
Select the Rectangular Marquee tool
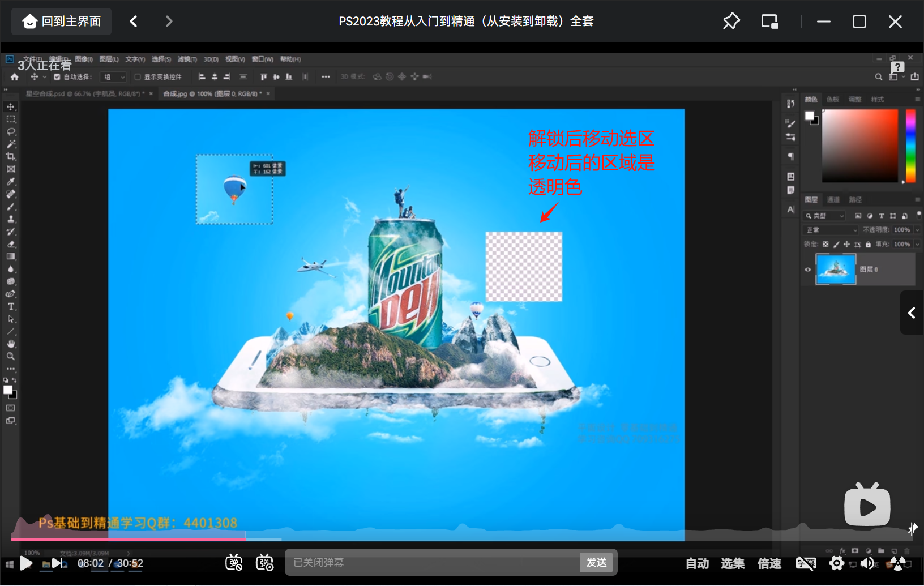11,119
